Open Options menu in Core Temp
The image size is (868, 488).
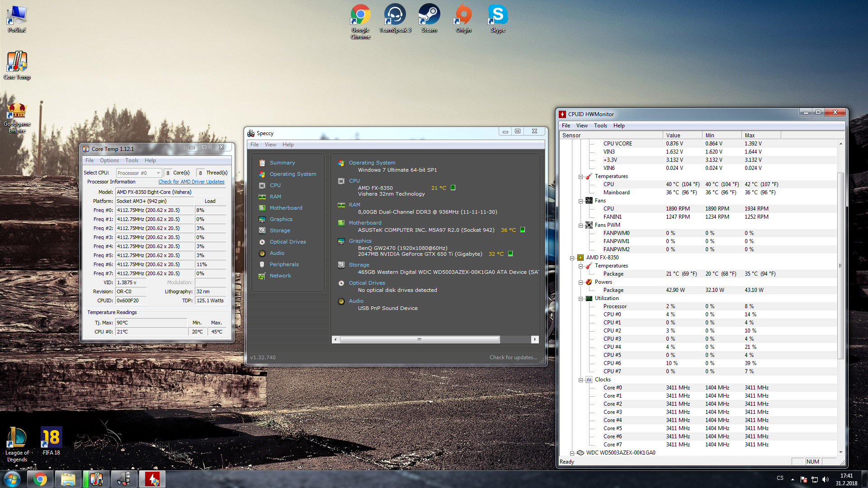(109, 160)
